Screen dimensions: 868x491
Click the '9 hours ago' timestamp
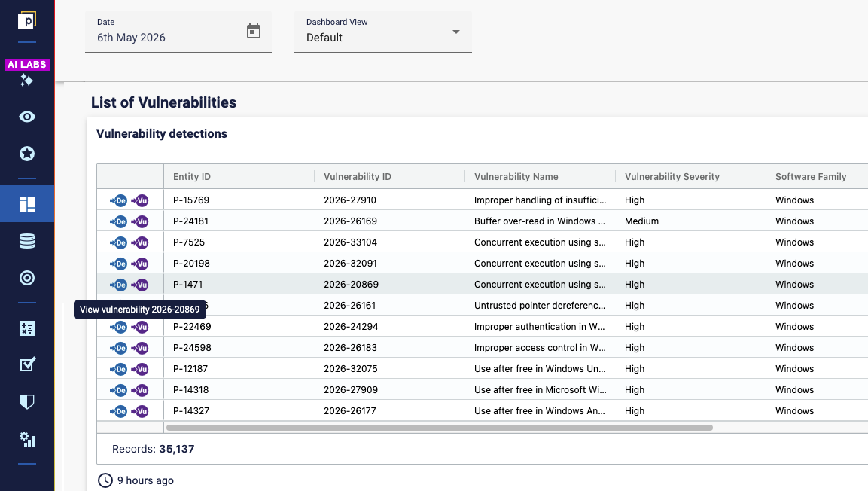click(145, 480)
